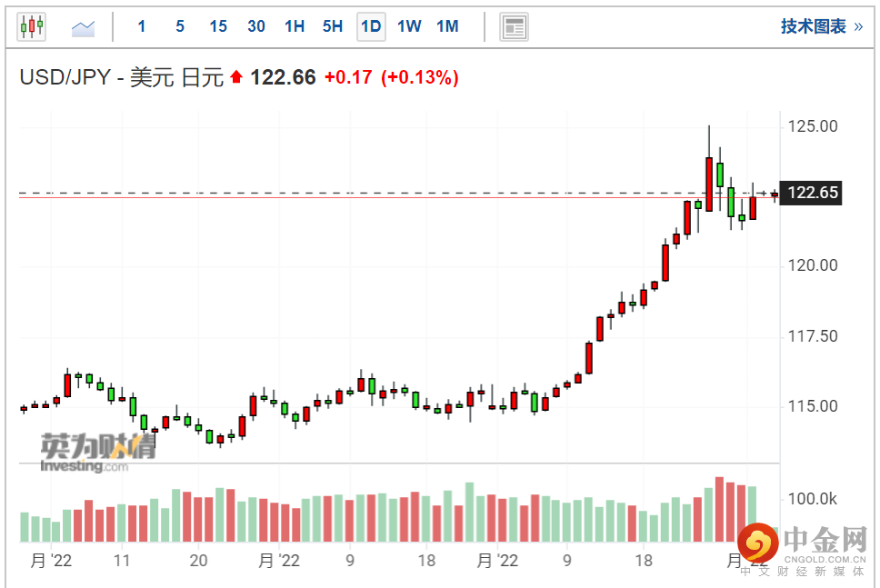The image size is (880, 588).
Task: Open the 技术图表 technical chart link
Action: [x=821, y=26]
